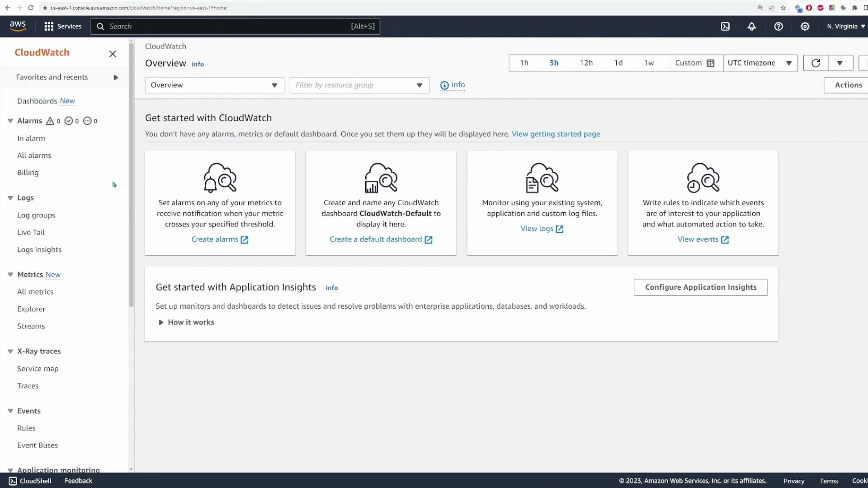Screen dimensions: 868x488
Task: Click inside the search bar at the top
Action: pyautogui.click(x=226, y=26)
